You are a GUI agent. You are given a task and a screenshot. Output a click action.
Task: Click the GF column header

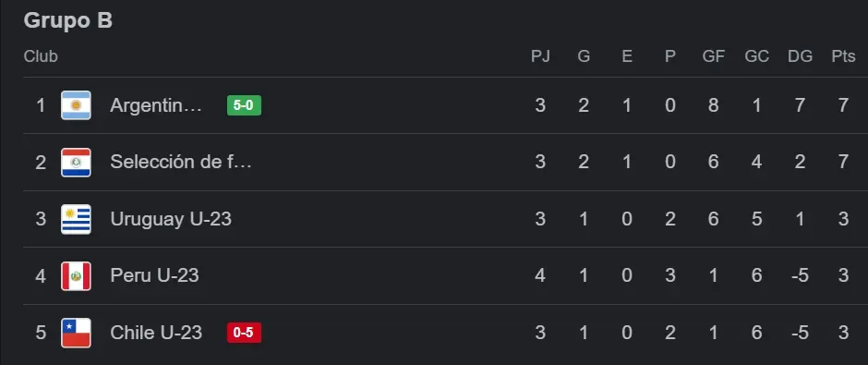713,56
